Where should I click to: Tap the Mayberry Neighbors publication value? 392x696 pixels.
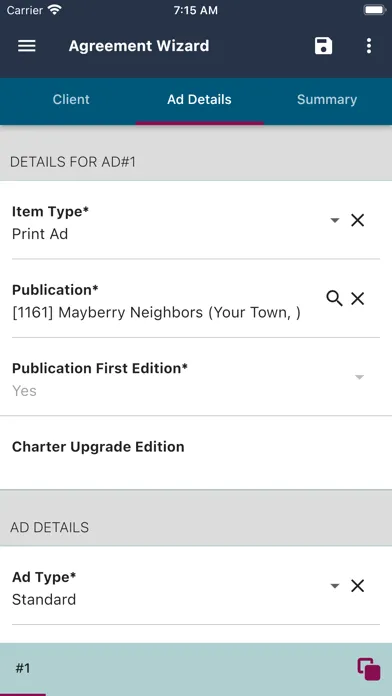click(x=156, y=313)
